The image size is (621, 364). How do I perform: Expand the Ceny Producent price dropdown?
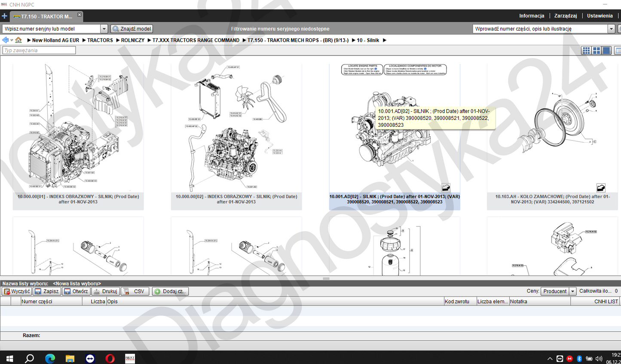pos(572,291)
